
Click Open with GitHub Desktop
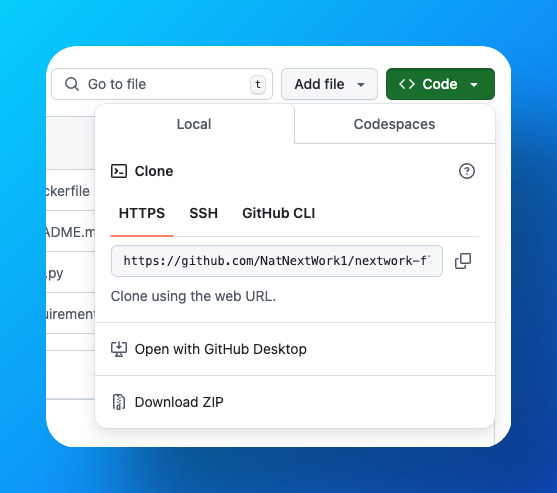click(x=295, y=349)
